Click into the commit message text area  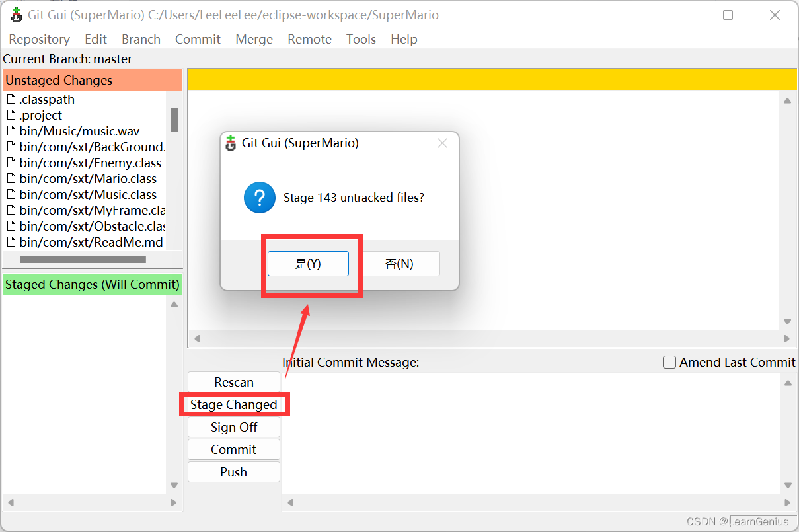click(x=531, y=433)
